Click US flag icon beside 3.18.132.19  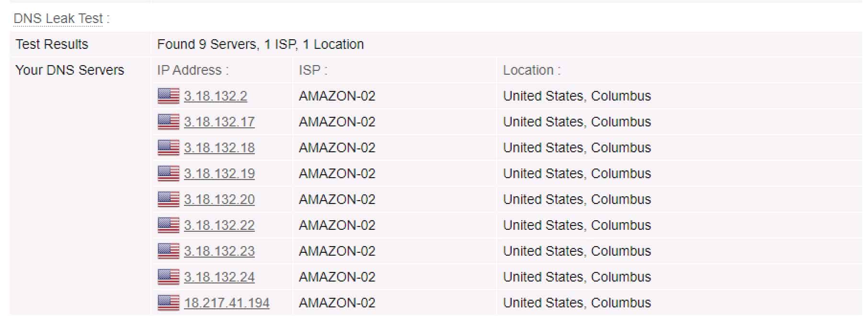pyautogui.click(x=169, y=173)
